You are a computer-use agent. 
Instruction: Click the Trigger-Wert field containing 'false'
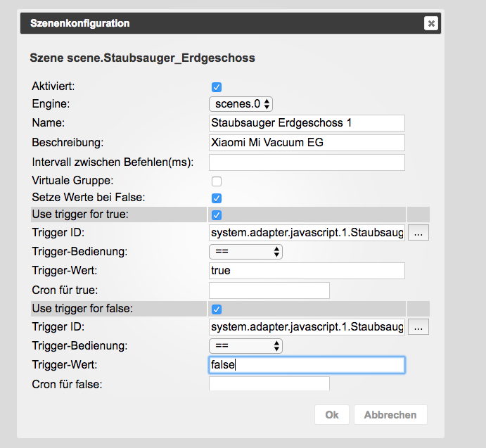coord(307,365)
